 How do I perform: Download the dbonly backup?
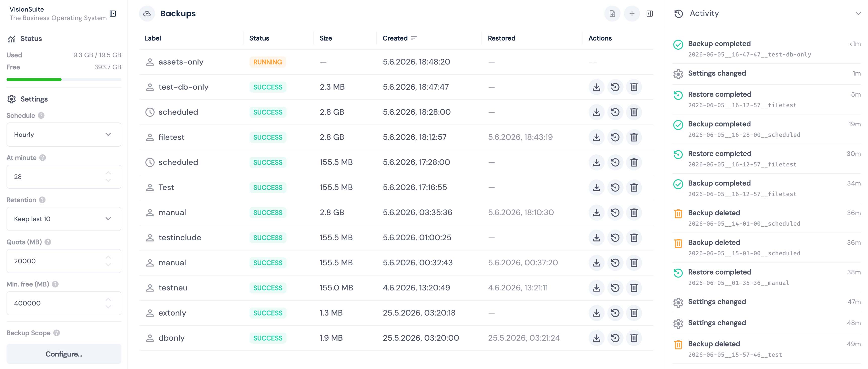pyautogui.click(x=596, y=338)
